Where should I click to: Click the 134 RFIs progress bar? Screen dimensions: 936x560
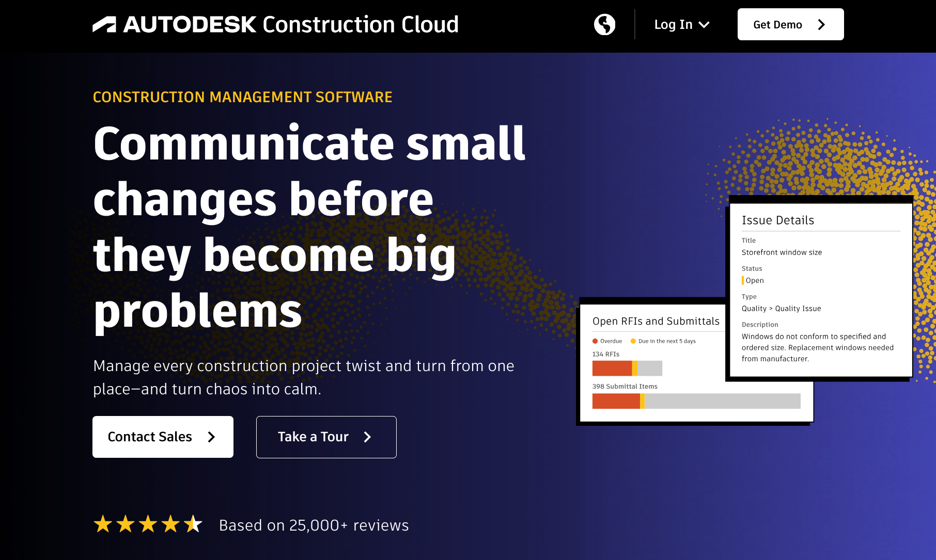pos(627,369)
